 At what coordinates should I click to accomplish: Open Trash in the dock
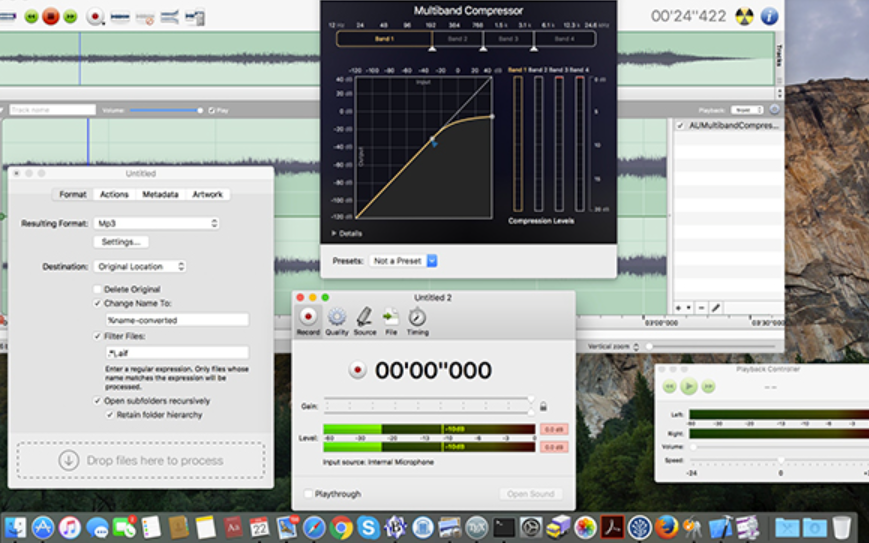841,527
